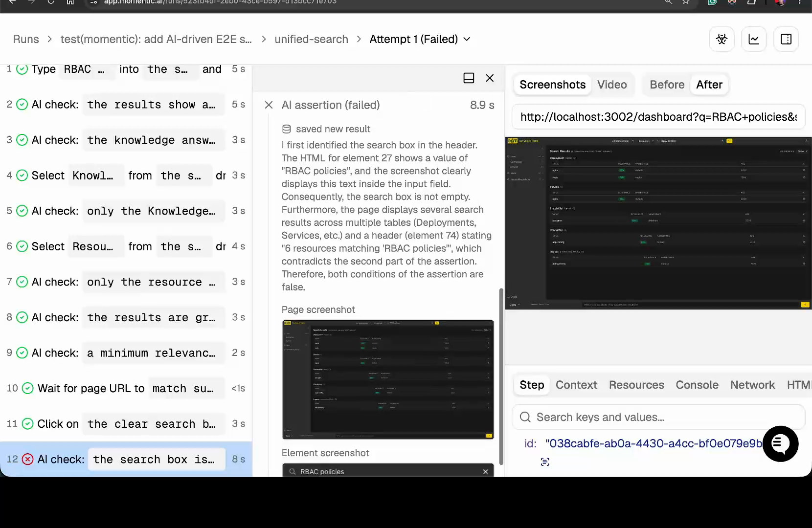Click the clear X in Element screenshot

pyautogui.click(x=486, y=472)
